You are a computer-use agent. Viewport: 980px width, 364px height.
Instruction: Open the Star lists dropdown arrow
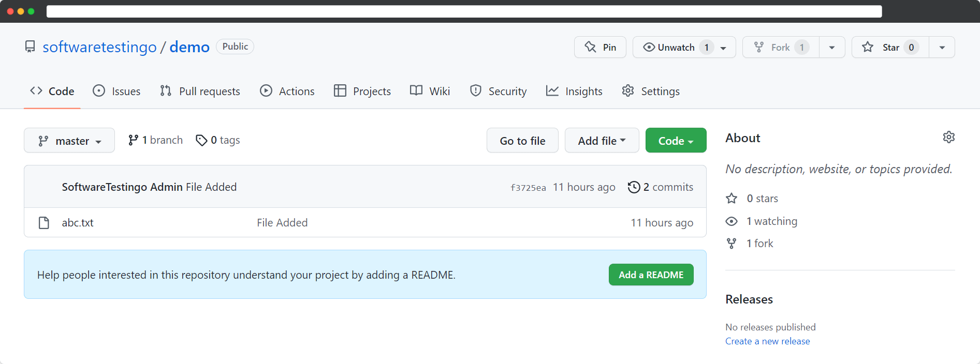tap(942, 47)
